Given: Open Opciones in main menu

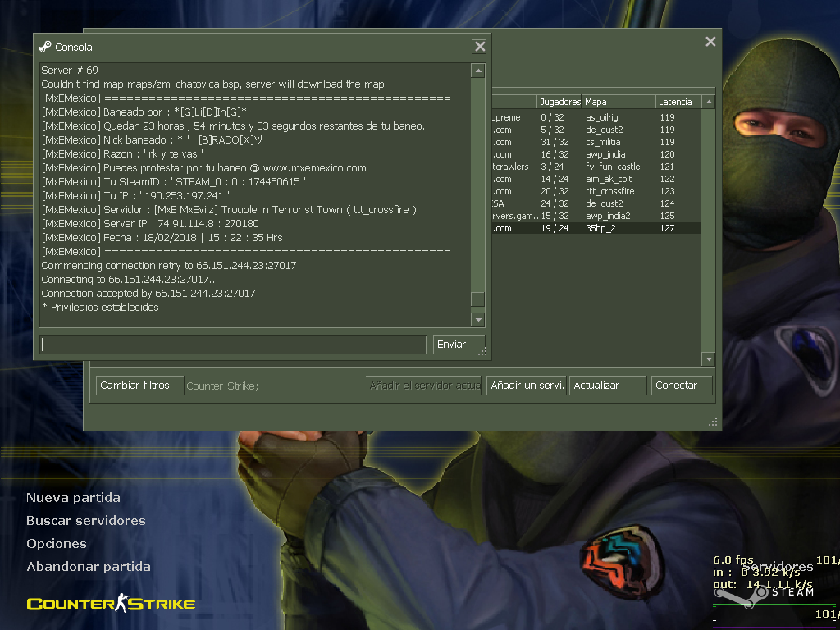Looking at the screenshot, I should pos(57,544).
